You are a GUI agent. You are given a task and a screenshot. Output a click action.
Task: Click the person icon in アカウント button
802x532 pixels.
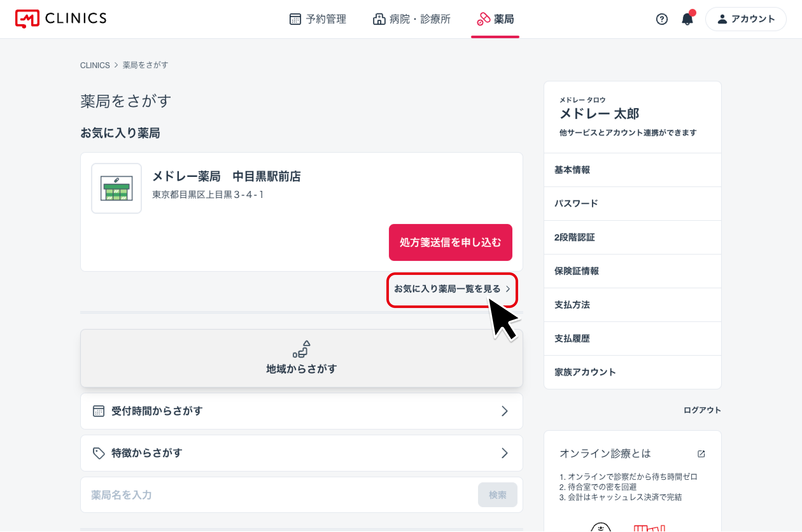point(722,19)
